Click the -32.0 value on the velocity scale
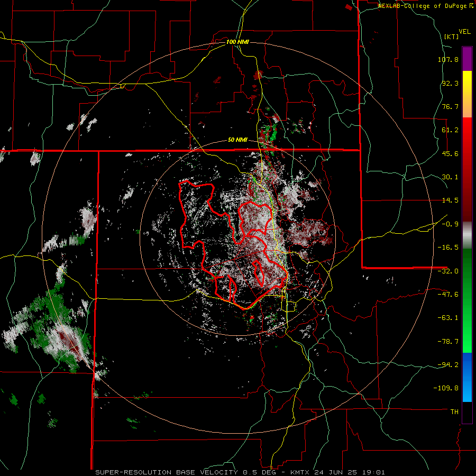 (x=448, y=271)
